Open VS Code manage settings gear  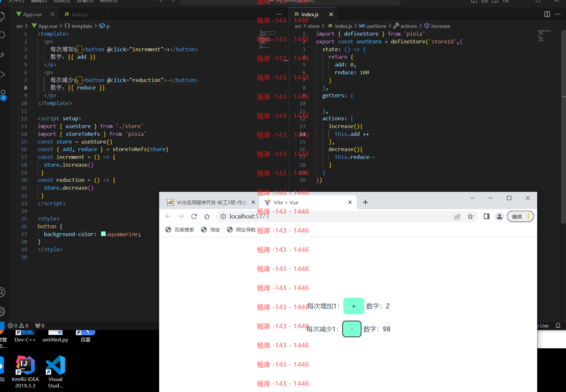[x=2, y=312]
